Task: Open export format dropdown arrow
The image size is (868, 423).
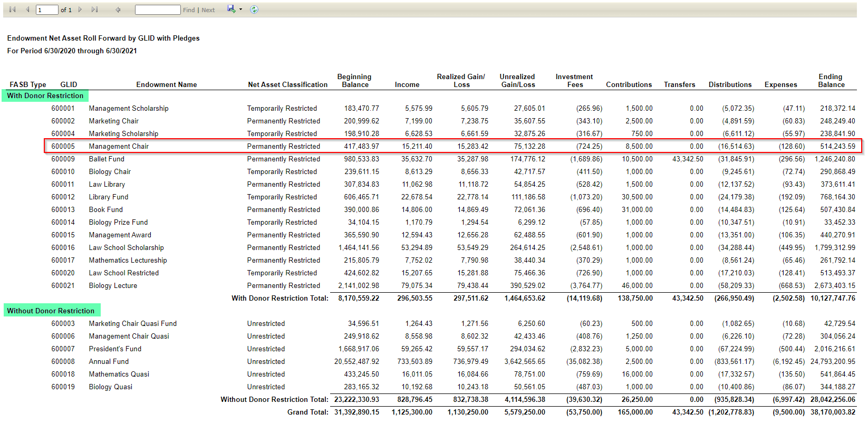Action: [x=240, y=9]
